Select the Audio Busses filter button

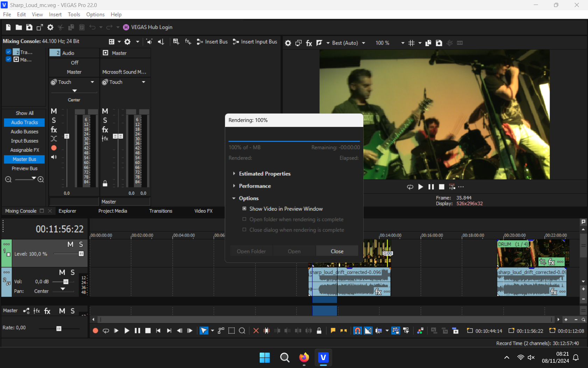tap(24, 132)
